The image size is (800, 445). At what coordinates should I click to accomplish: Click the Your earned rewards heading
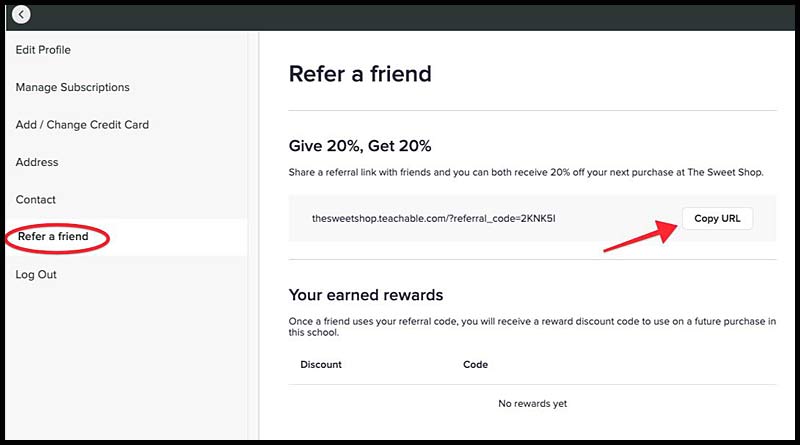[366, 295]
